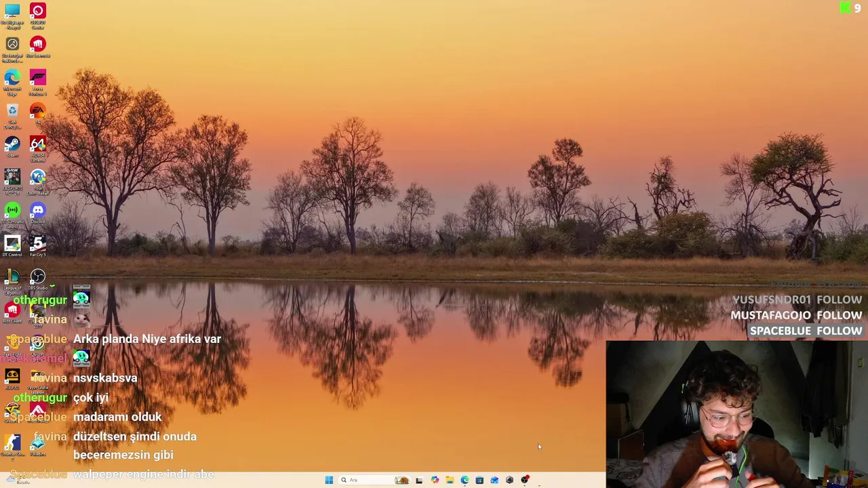868x488 pixels.
Task: Select the 7.1 Surround Sound shortcut
Action: (x=12, y=215)
